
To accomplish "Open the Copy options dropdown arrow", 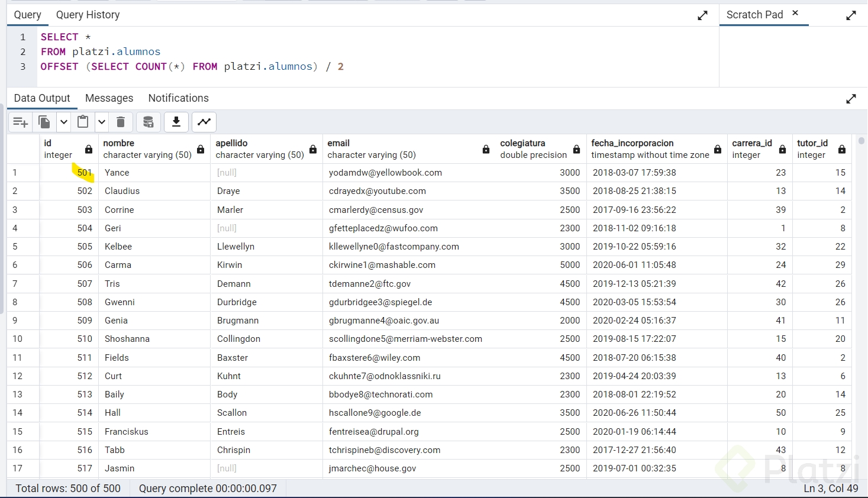I will point(63,122).
